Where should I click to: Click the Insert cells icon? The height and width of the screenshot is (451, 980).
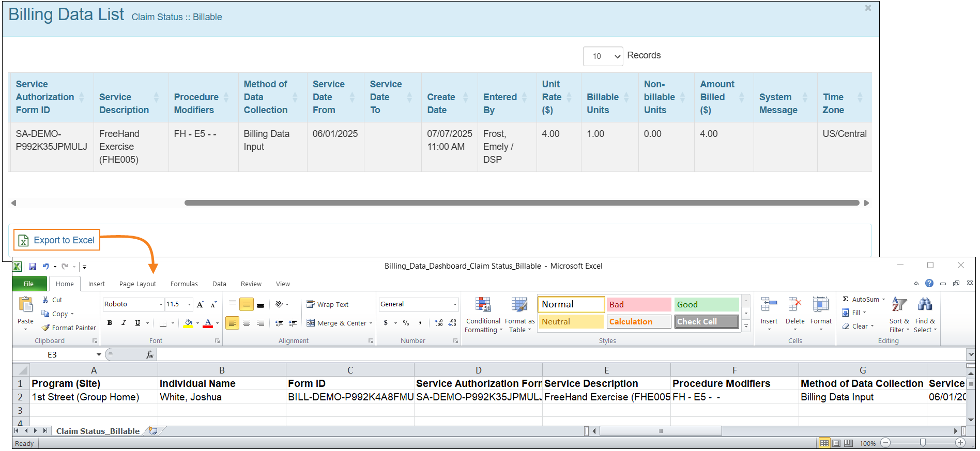coord(769,305)
